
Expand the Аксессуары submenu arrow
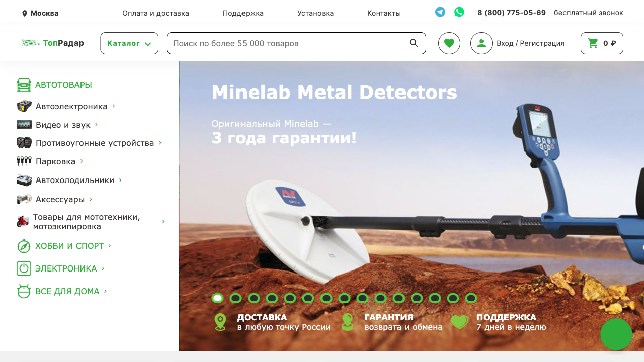[91, 199]
